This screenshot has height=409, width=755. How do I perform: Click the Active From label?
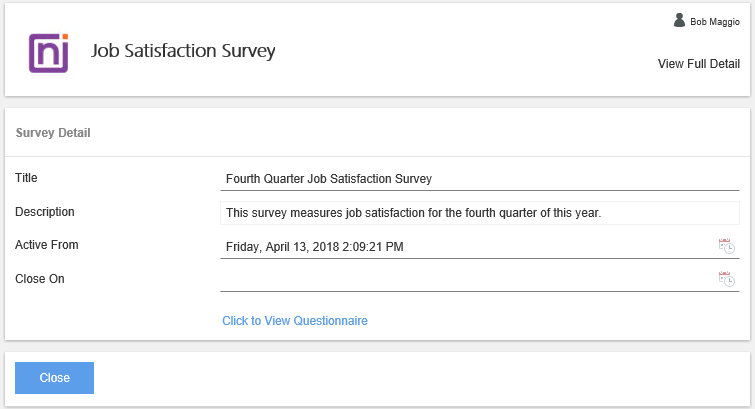point(47,245)
